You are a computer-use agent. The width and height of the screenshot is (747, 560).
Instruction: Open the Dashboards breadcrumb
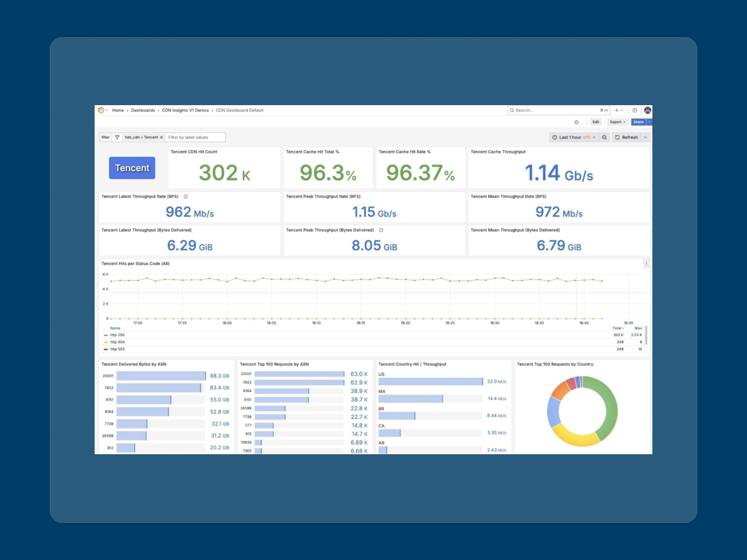click(143, 110)
